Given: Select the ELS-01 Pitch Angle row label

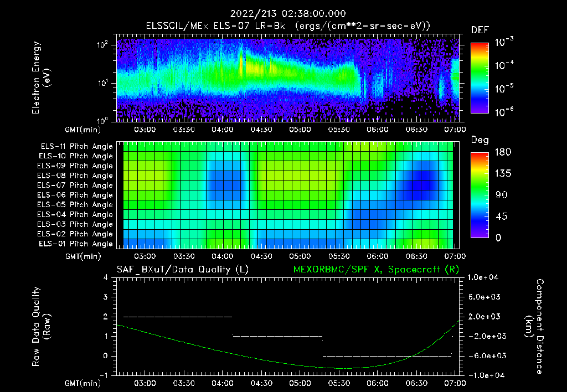Looking at the screenshot, I should 76,244.
